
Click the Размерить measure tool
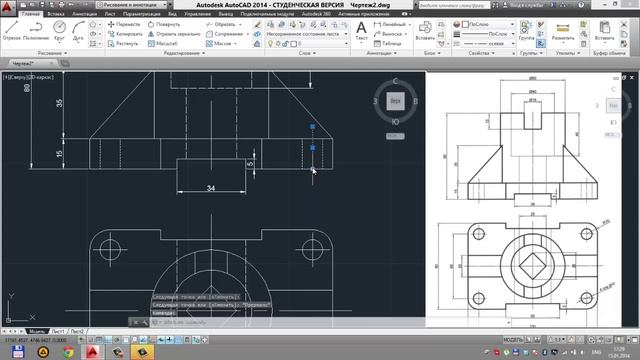[x=563, y=31]
